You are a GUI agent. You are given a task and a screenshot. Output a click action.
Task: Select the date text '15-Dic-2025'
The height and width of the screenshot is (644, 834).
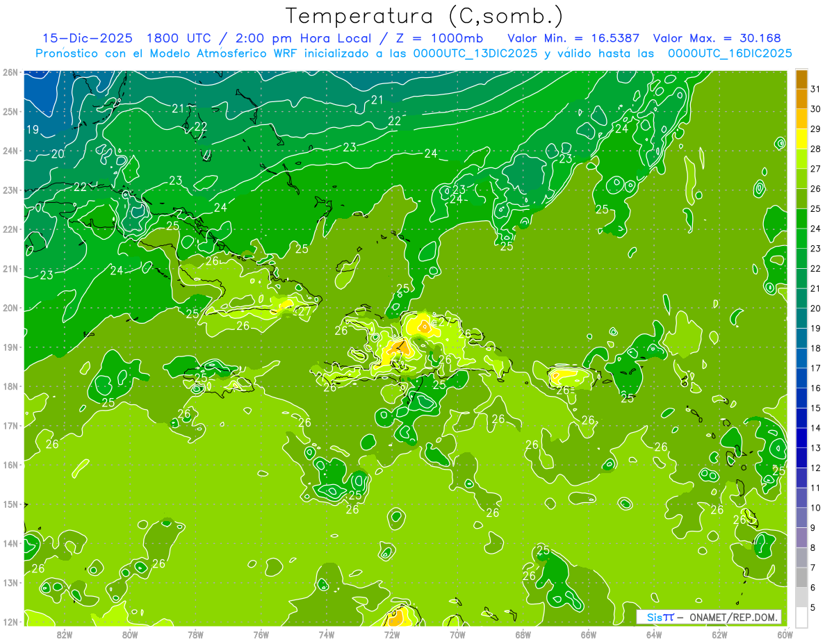click(x=88, y=38)
